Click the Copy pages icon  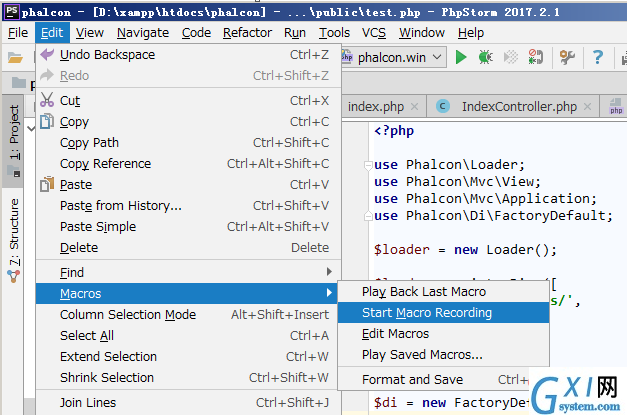click(47, 121)
